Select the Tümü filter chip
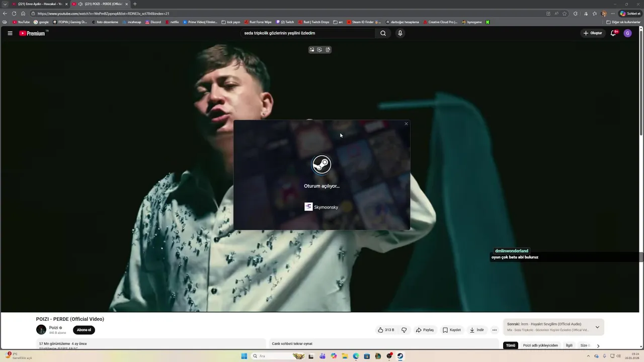Screen dimensions: 644x362 [x=511, y=345]
